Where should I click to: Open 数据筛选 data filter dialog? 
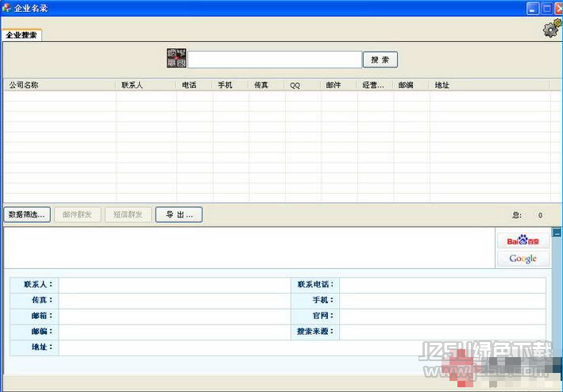(28, 214)
